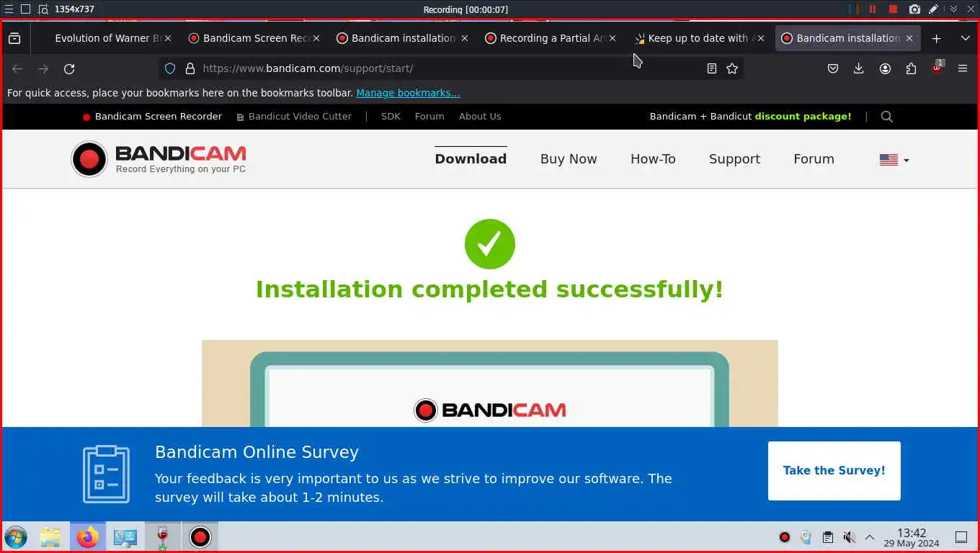The height and width of the screenshot is (553, 980).
Task: Open the Windows Start orb
Action: 15,537
